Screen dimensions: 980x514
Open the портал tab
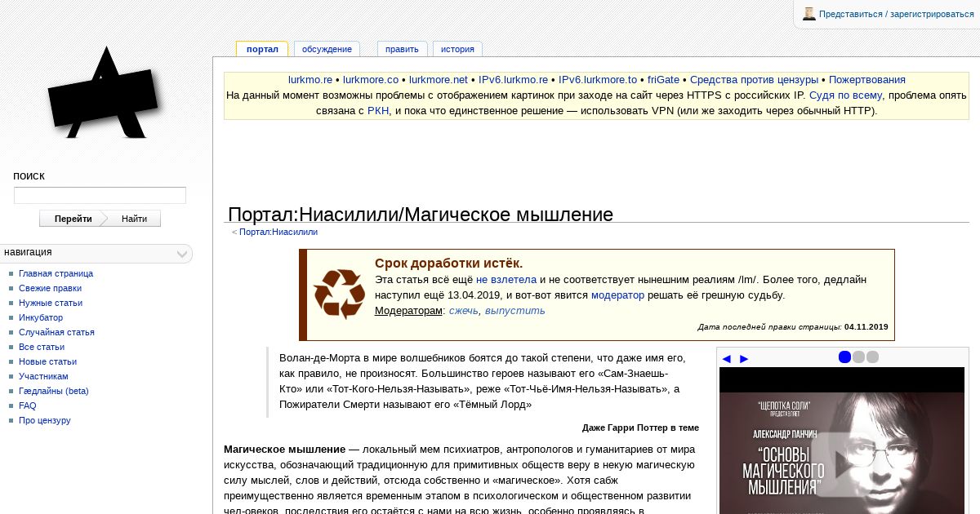pos(262,49)
